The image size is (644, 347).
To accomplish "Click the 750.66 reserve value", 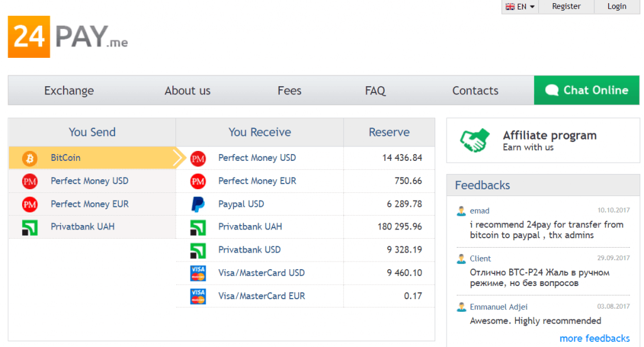I will (408, 181).
